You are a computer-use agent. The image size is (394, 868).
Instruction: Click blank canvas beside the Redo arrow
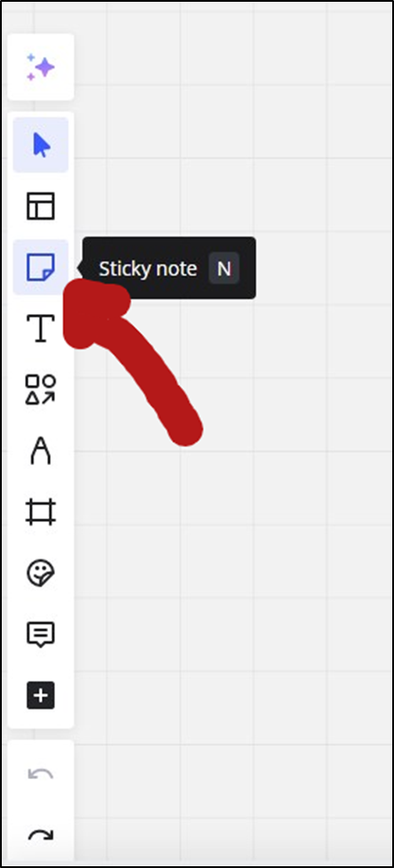221,835
